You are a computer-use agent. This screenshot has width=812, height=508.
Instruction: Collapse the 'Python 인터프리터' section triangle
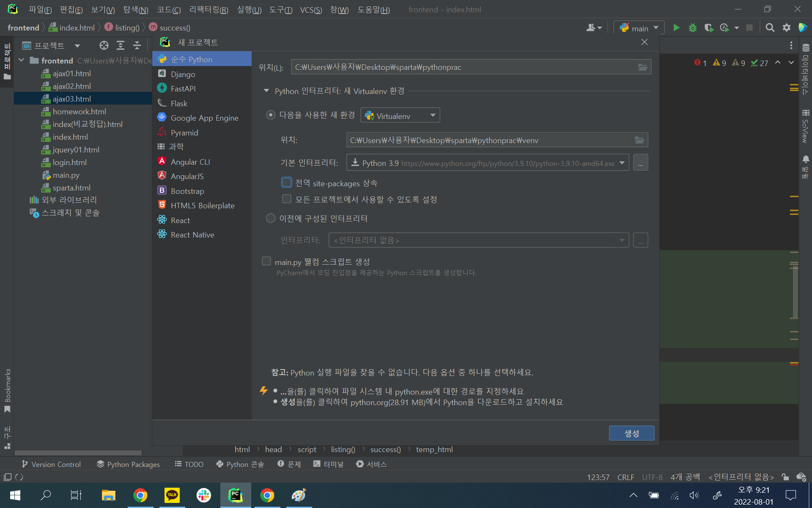pyautogui.click(x=266, y=91)
